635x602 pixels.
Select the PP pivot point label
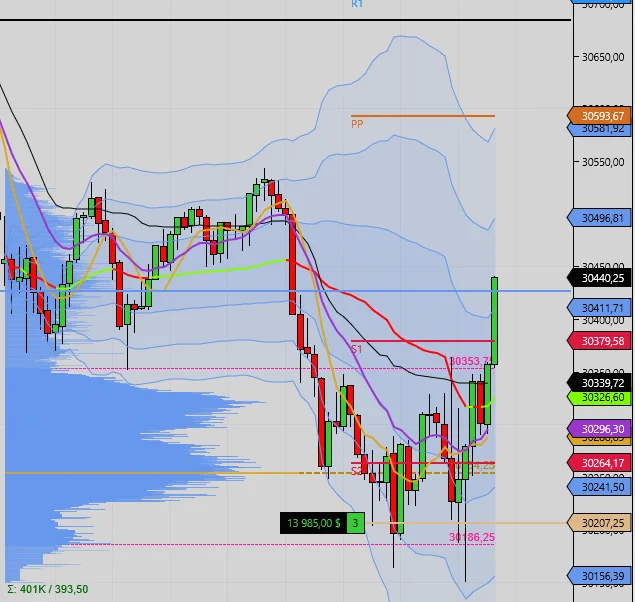tap(357, 124)
